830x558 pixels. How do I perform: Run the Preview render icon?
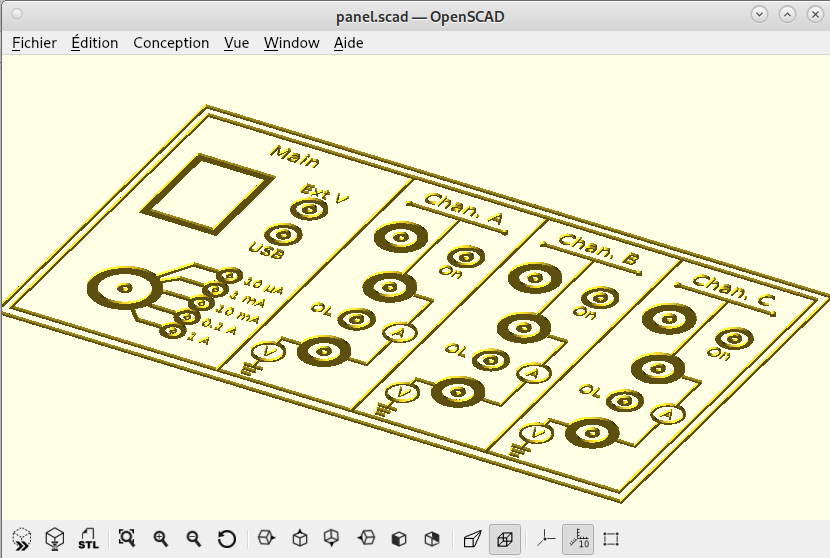[22, 539]
